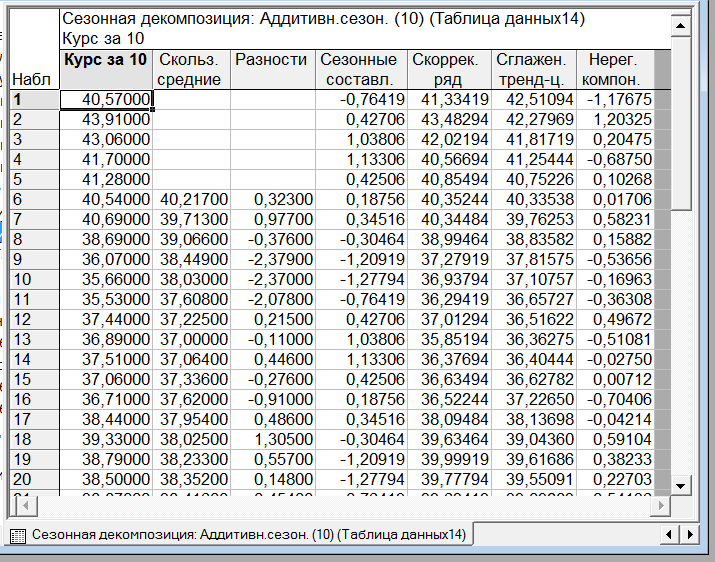Click the vertical scrollbar up arrow

click(x=680, y=26)
